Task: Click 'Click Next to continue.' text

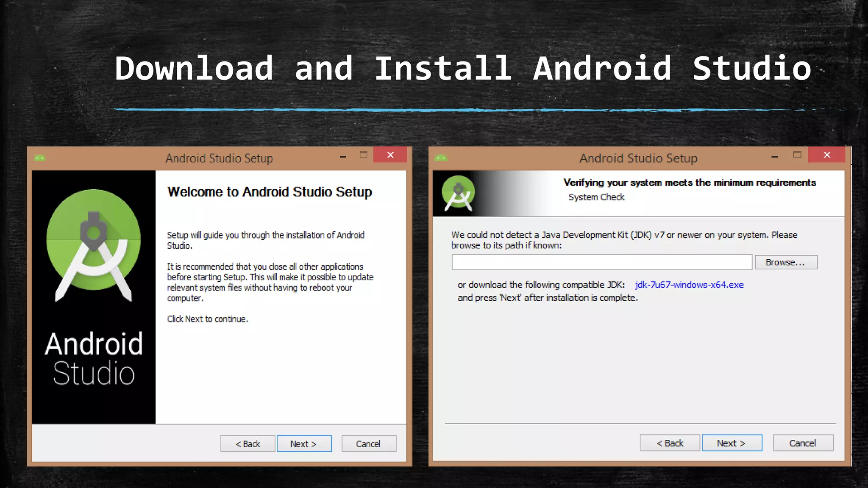Action: [208, 319]
